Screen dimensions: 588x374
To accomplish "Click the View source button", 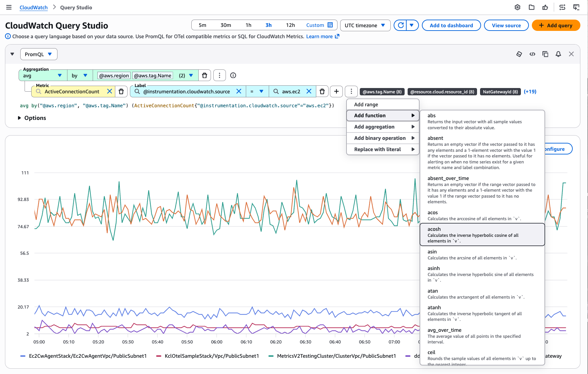I will [x=506, y=25].
